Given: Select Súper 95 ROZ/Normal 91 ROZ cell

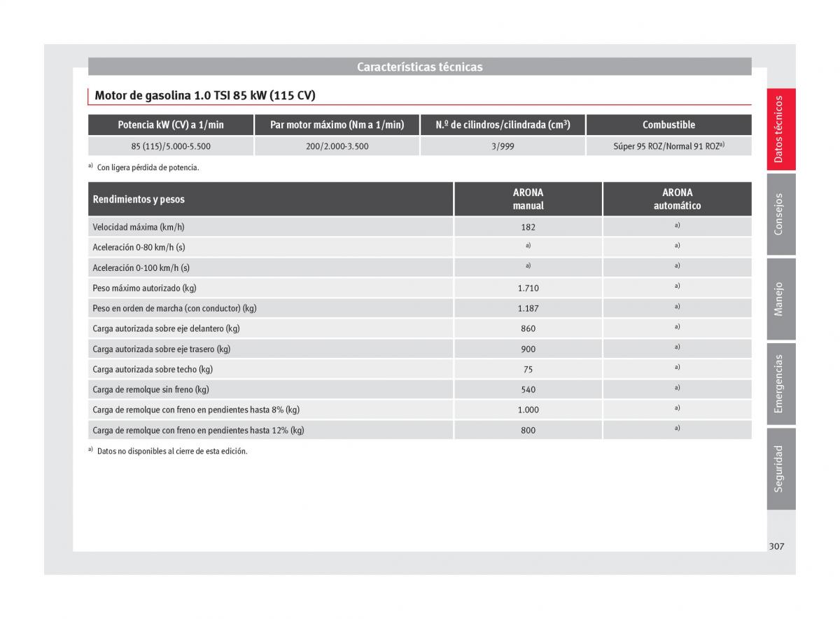Looking at the screenshot, I should [x=669, y=146].
